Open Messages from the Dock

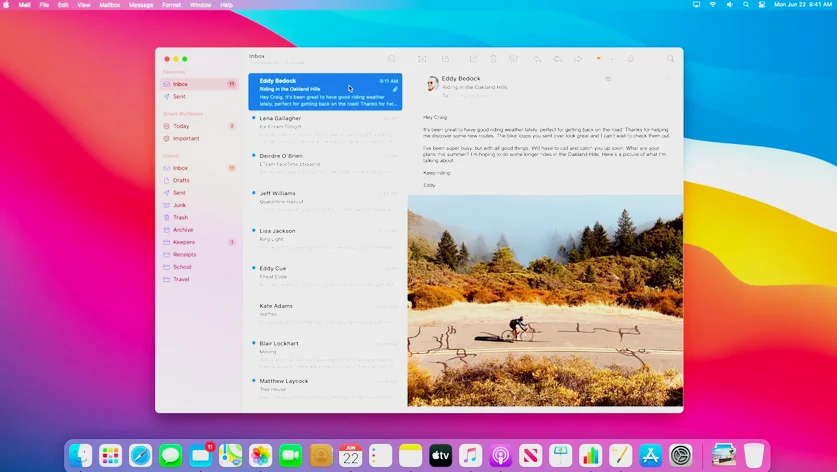pyautogui.click(x=170, y=455)
